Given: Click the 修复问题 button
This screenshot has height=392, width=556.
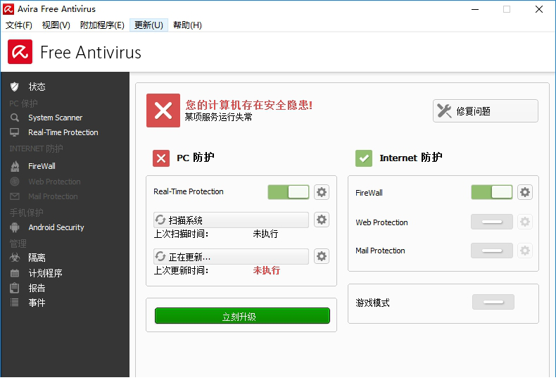Looking at the screenshot, I should [485, 111].
